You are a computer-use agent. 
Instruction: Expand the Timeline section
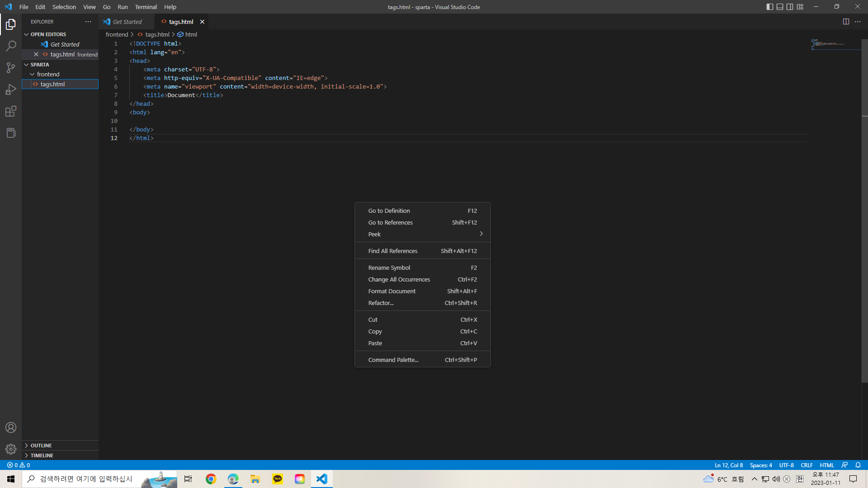(x=60, y=455)
